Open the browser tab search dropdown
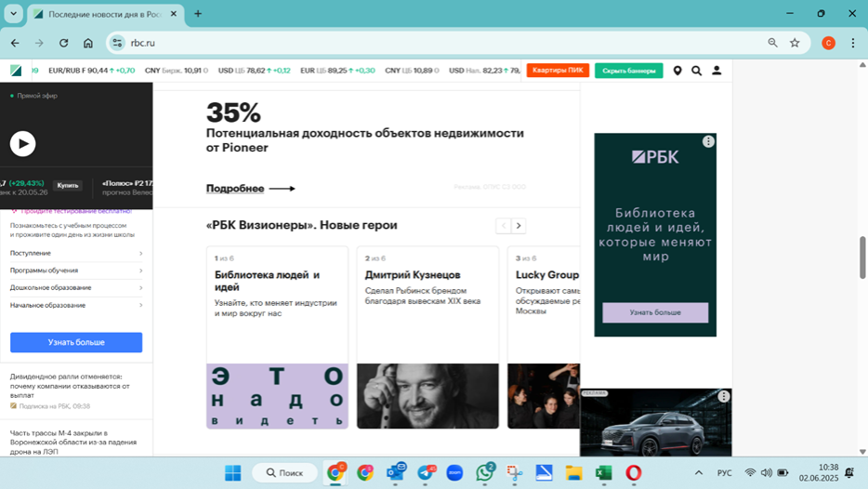Image resolution: width=868 pixels, height=489 pixels. 14,14
